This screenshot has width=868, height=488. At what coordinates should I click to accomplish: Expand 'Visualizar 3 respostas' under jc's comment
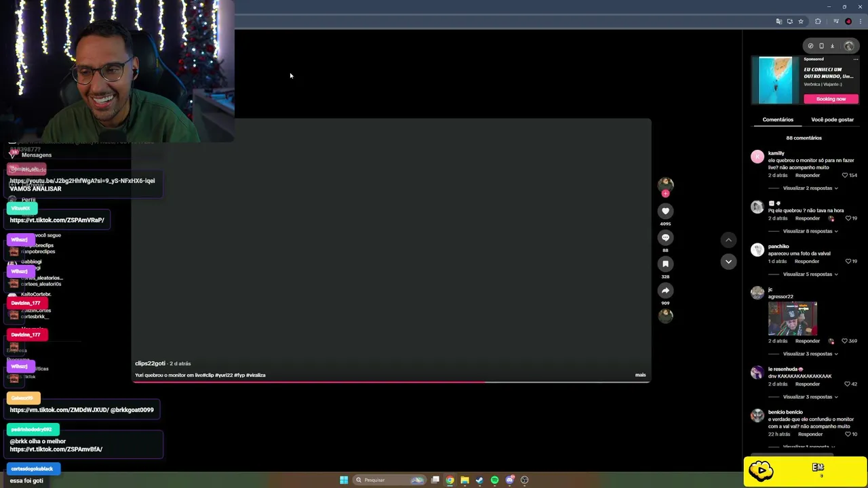pyautogui.click(x=810, y=354)
